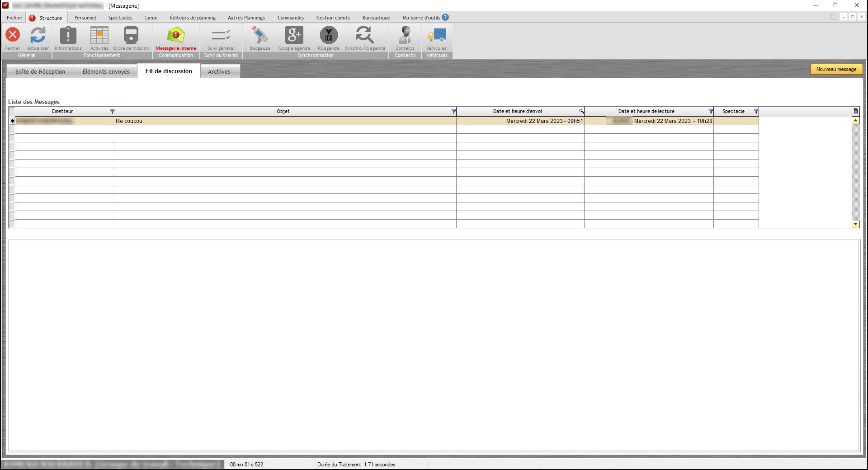Open Messagerie interne
Viewport: 868px width, 470px height.
[x=176, y=35]
